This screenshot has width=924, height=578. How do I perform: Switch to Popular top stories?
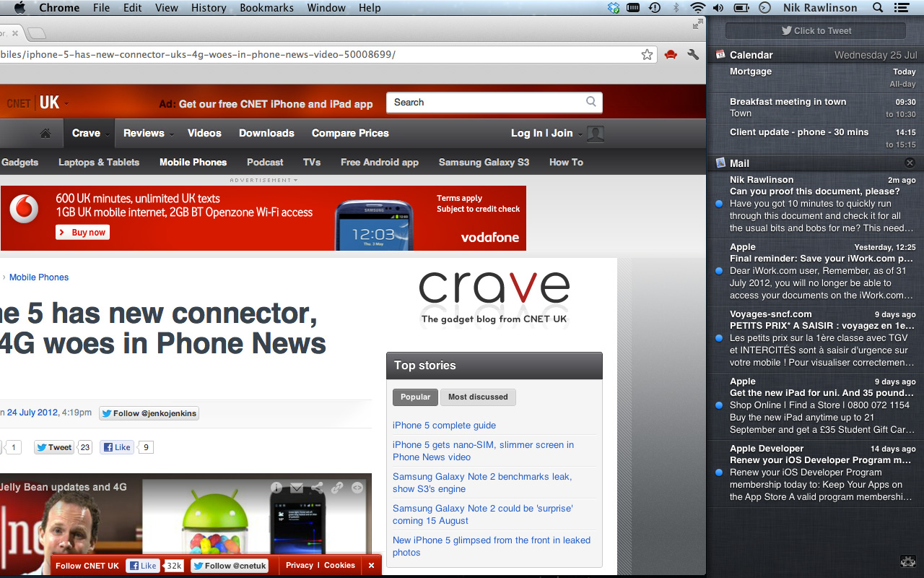415,397
